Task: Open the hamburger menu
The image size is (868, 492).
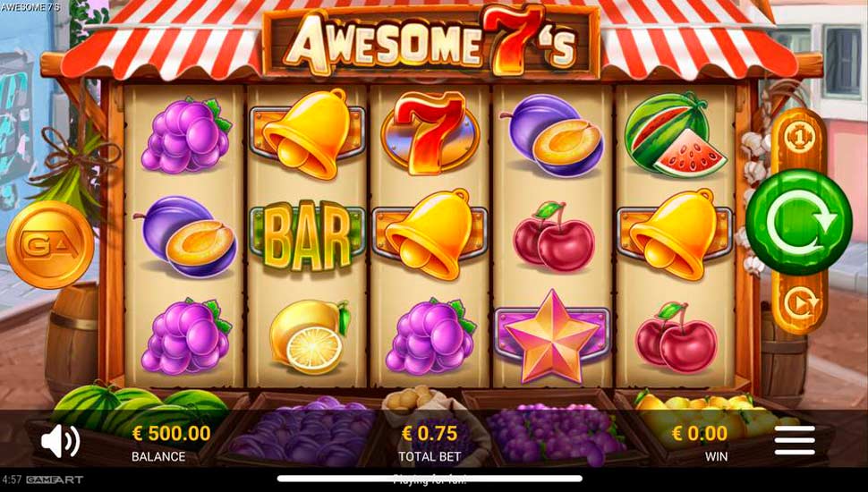Action: (795, 440)
